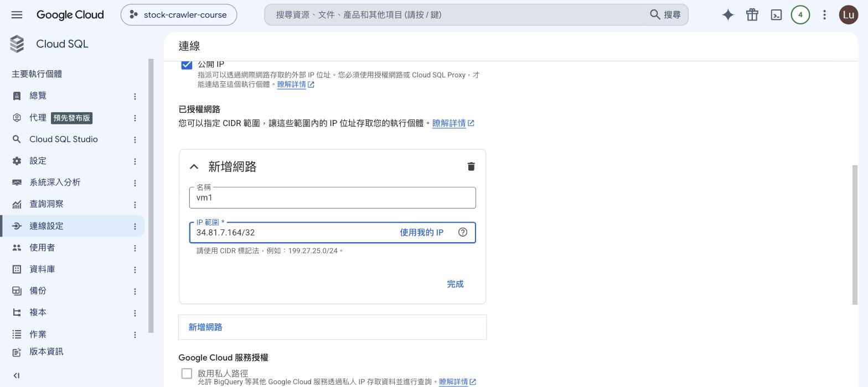Open Cloud SQL Studio
The height and width of the screenshot is (387, 868).
coord(64,139)
